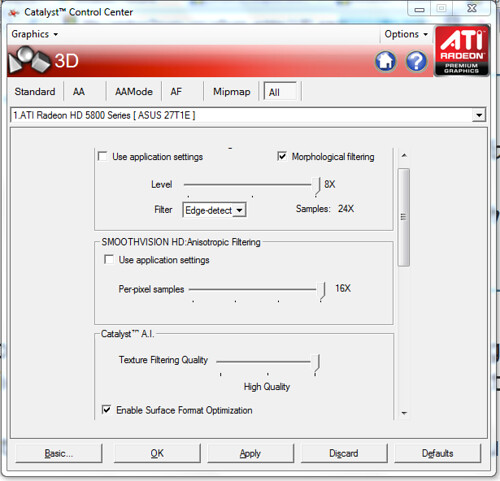This screenshot has height=481, width=500.
Task: Disable the Morphological filtering checkbox
Action: pyautogui.click(x=282, y=156)
